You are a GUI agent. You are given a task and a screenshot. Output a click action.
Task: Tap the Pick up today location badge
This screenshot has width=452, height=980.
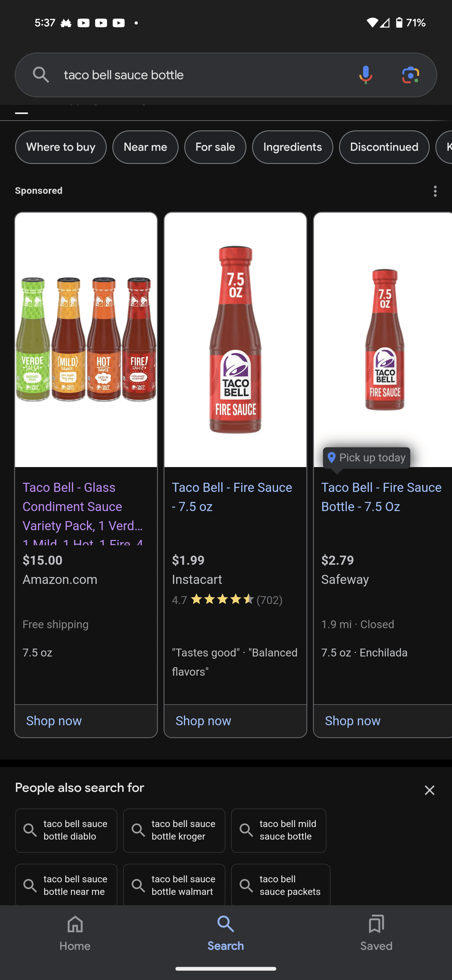tap(367, 458)
